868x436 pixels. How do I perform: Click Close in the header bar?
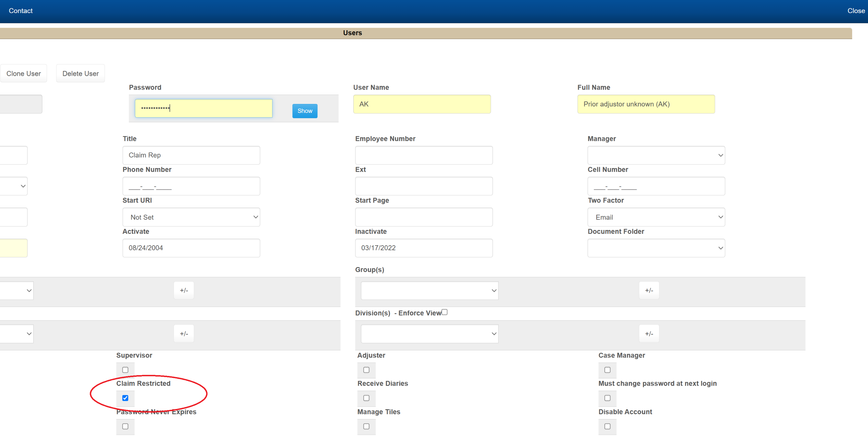pyautogui.click(x=856, y=11)
